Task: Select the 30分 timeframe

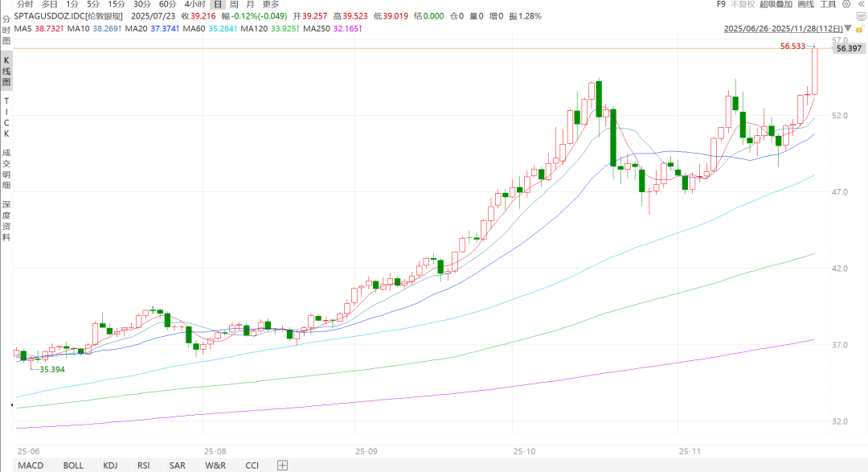Action: pyautogui.click(x=141, y=5)
